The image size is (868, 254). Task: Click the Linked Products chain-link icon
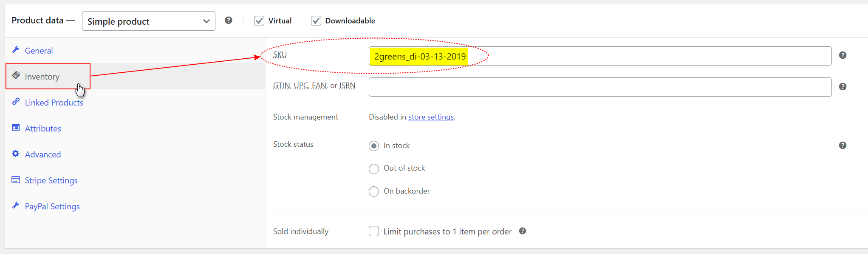tap(16, 102)
